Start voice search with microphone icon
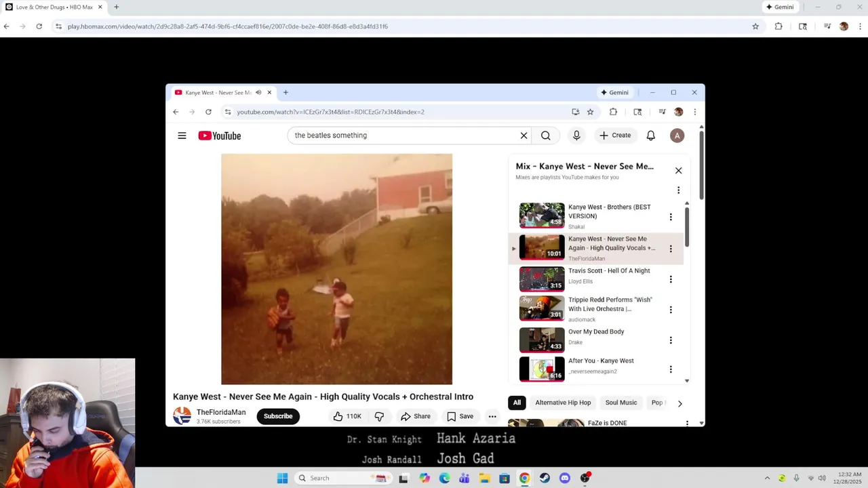Viewport: 868px width, 488px height. (576, 136)
